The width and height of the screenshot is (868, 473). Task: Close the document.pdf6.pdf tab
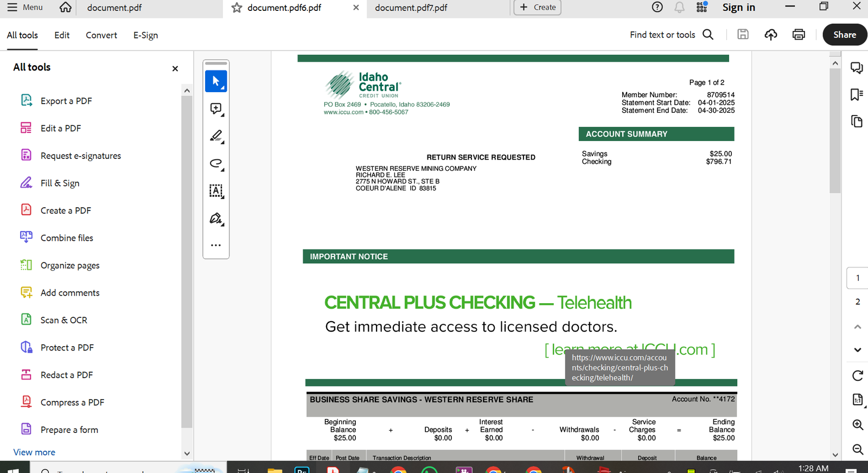(x=356, y=8)
